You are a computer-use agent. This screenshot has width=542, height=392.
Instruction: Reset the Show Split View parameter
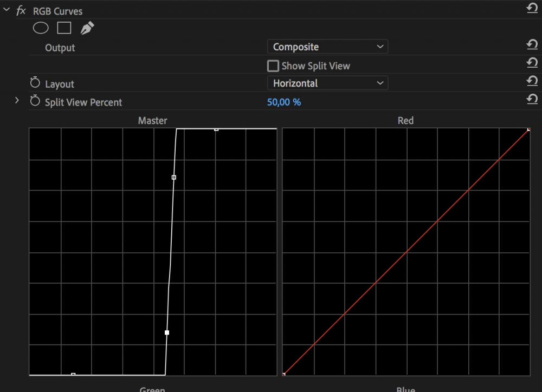[532, 63]
